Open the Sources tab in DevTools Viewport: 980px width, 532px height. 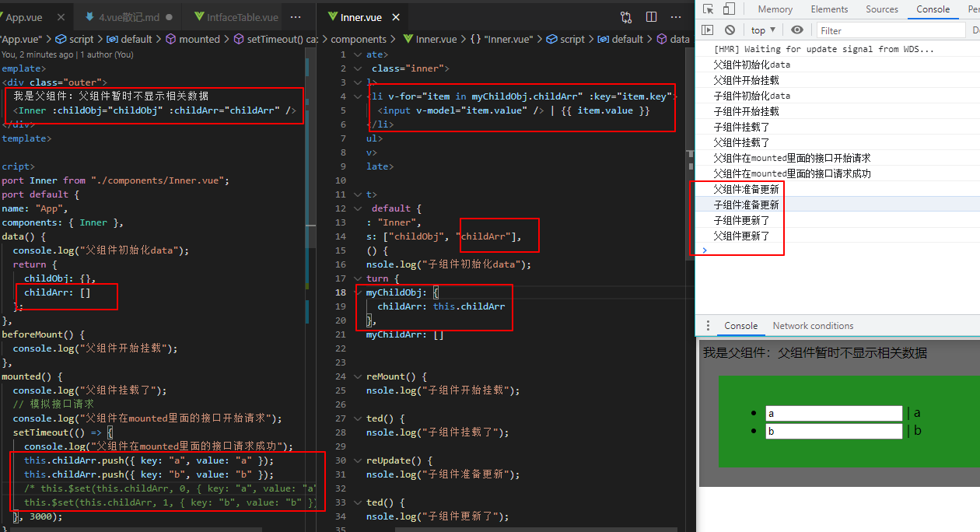tap(882, 9)
